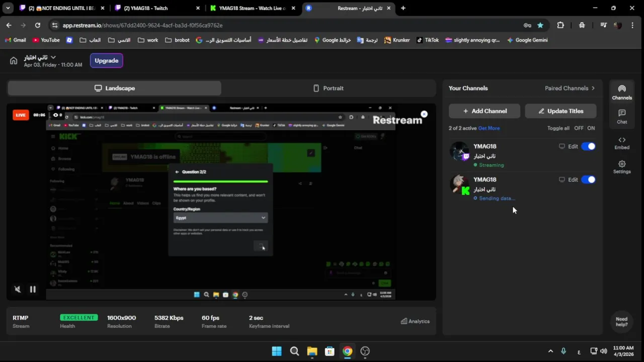644x362 pixels.
Task: Open Krunker bookmark
Action: [x=397, y=40]
